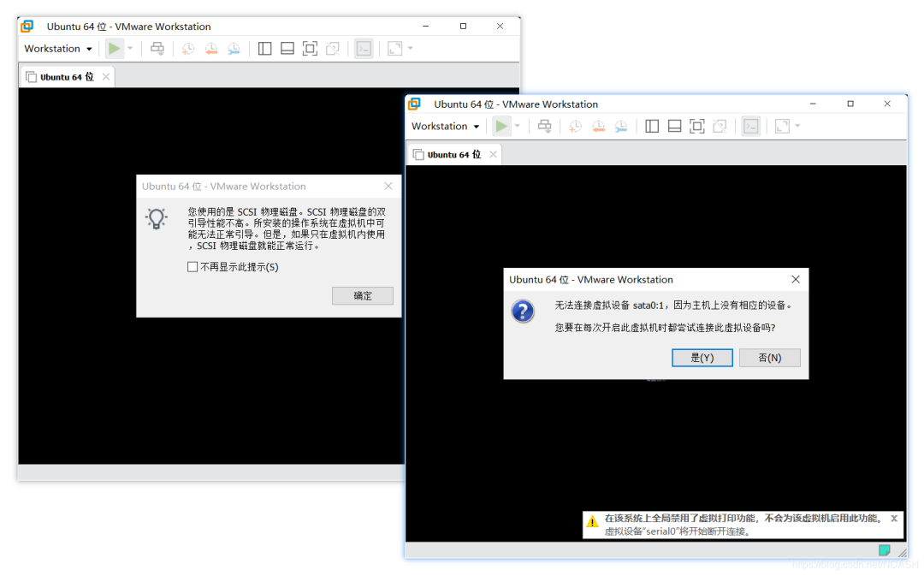The image size is (924, 576).
Task: Enter full screen mode icon in the front window
Action: click(x=697, y=126)
